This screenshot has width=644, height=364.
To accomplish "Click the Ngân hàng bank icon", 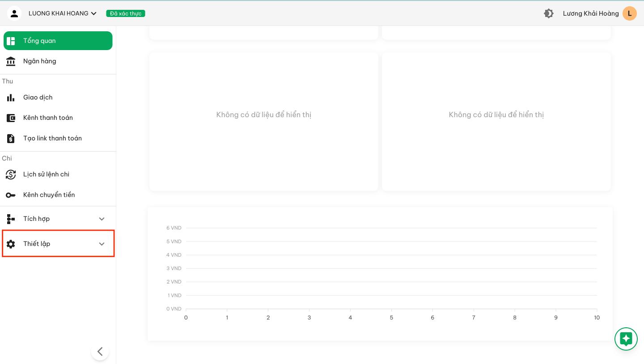I will [11, 61].
